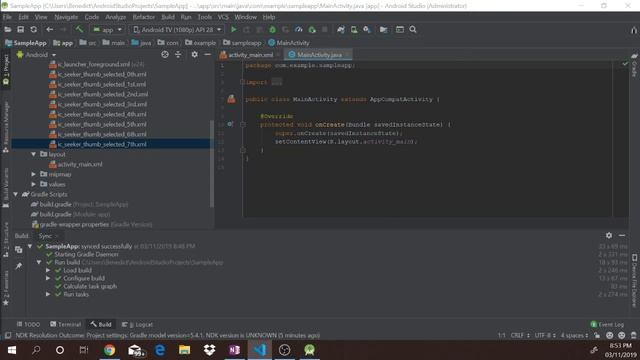This screenshot has height=360, width=640.
Task: Expand the folded import statements
Action: 276,82
